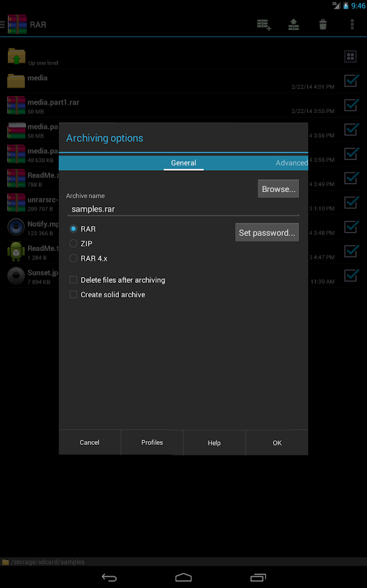Tap the Android back navigation icon
The height and width of the screenshot is (588, 367).
pyautogui.click(x=109, y=578)
